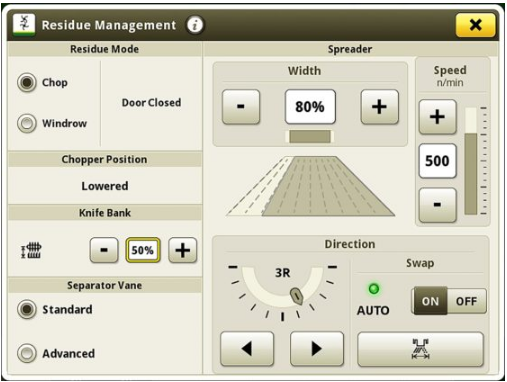This screenshot has width=507, height=382.
Task: Click the Residue Mode heading
Action: coord(104,49)
